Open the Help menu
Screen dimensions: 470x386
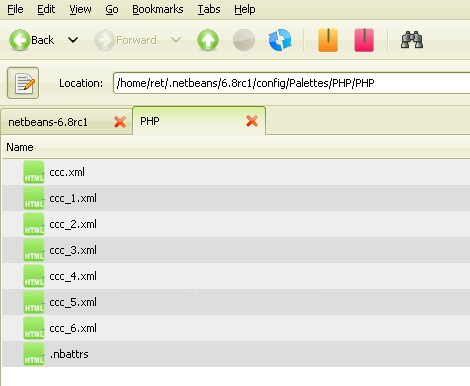point(245,9)
